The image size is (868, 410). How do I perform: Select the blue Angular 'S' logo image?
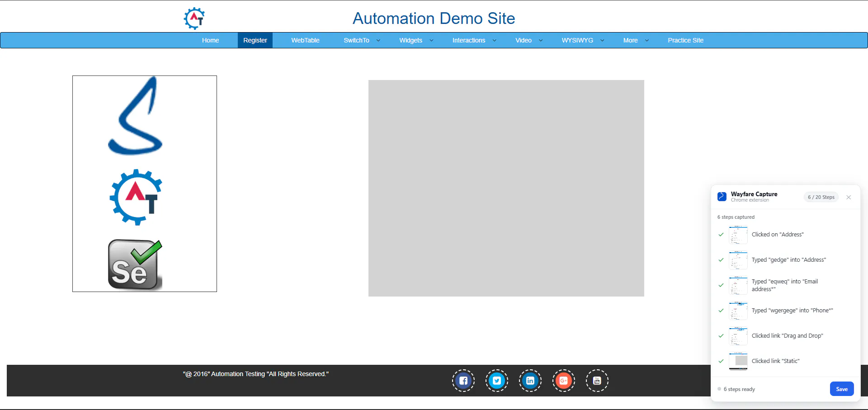pyautogui.click(x=135, y=116)
